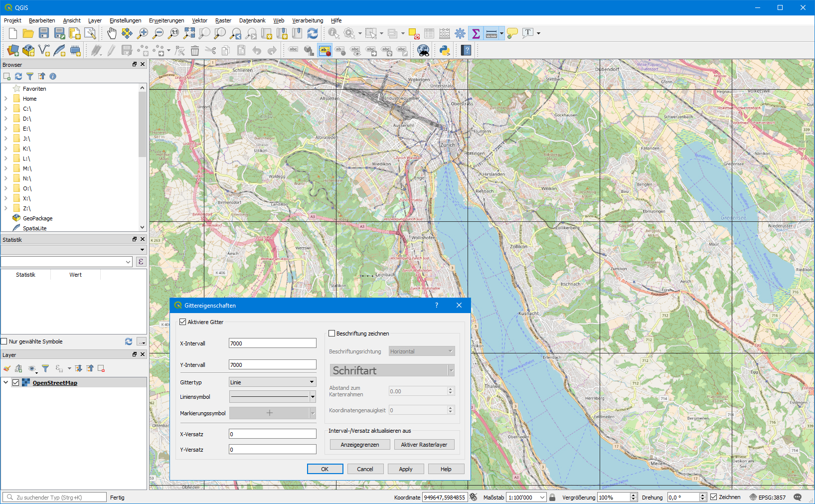Click the Undo arrow icon

pyautogui.click(x=257, y=50)
